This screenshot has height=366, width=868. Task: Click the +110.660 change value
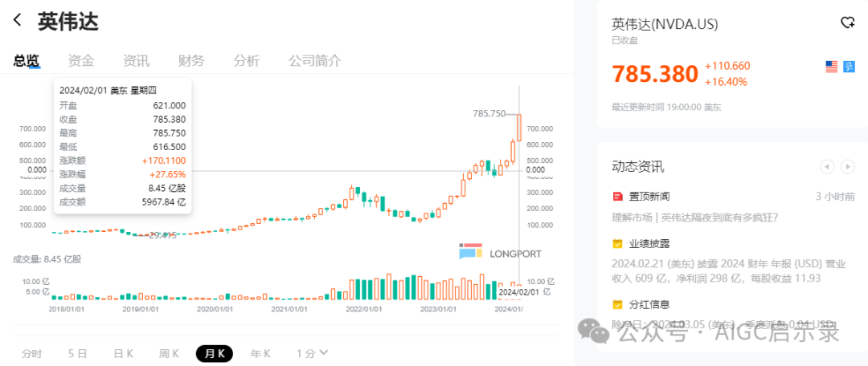coord(727,67)
